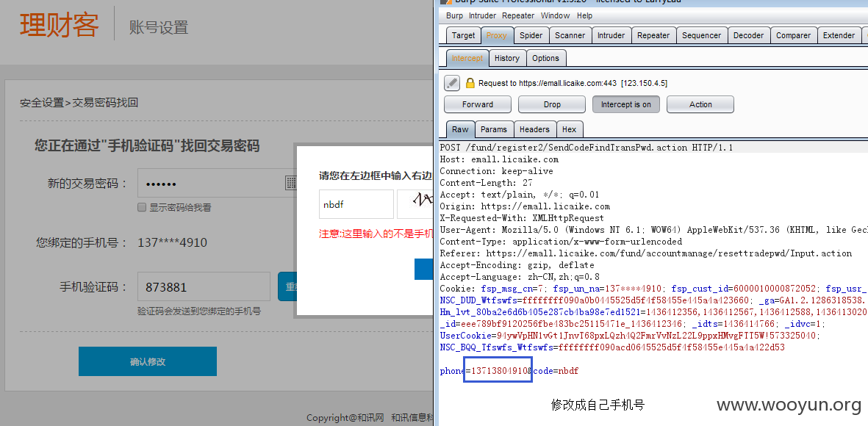Open the Burp menu

tap(454, 15)
